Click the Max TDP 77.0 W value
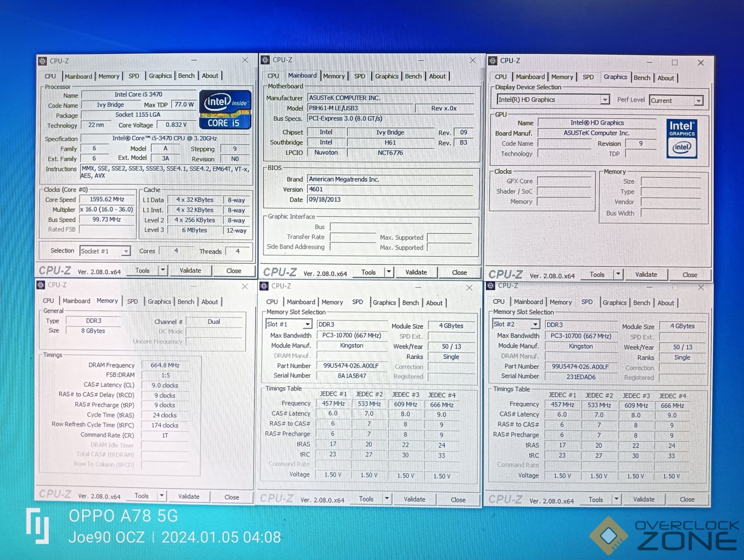The height and width of the screenshot is (560, 744). pos(184,105)
